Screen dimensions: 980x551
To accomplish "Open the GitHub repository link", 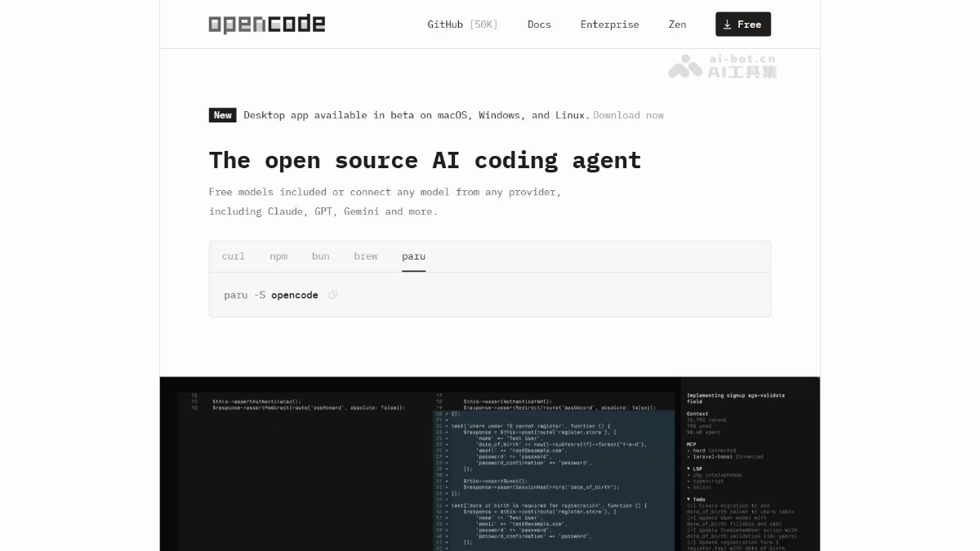I will pos(444,24).
